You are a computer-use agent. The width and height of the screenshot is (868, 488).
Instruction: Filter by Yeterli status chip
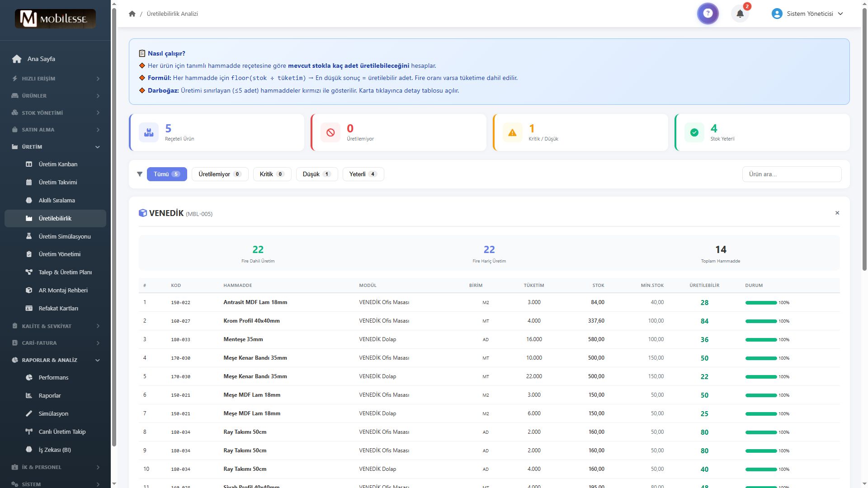coord(363,174)
